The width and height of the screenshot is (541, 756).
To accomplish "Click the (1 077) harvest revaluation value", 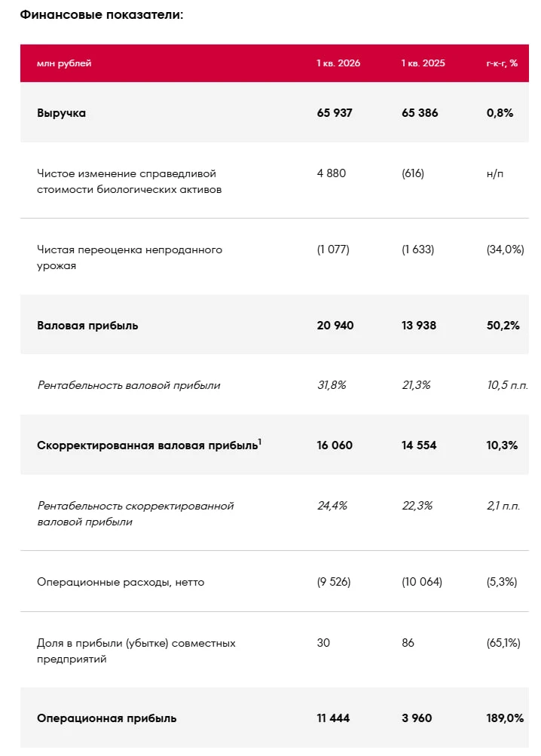I will [333, 249].
